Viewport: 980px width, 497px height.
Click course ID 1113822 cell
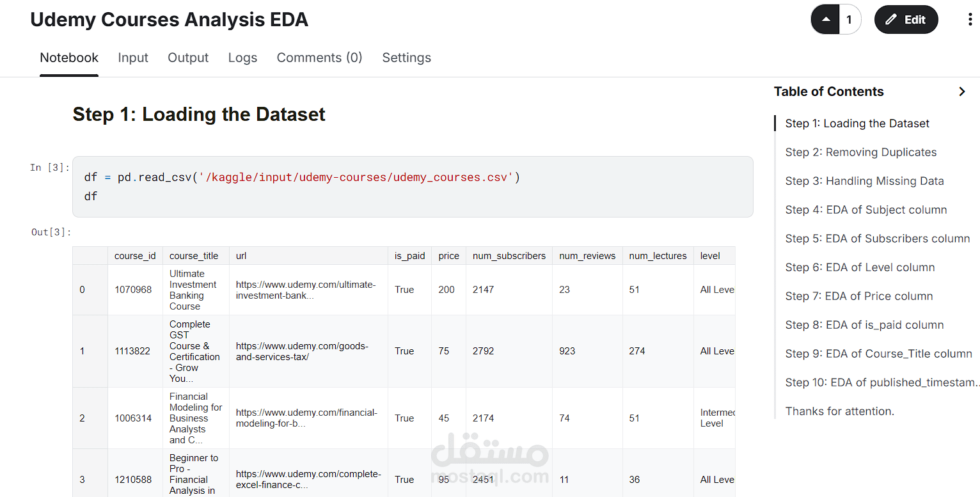134,351
